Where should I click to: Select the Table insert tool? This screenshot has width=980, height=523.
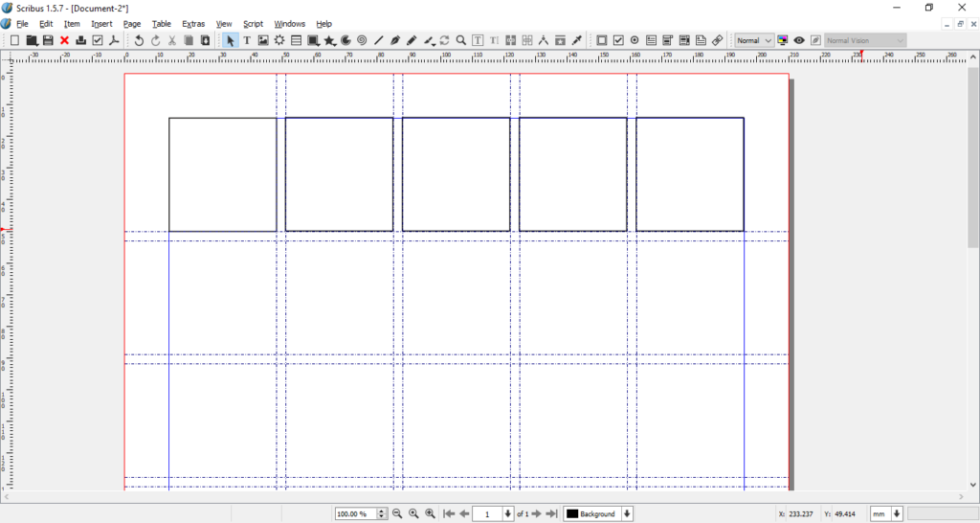tap(297, 40)
